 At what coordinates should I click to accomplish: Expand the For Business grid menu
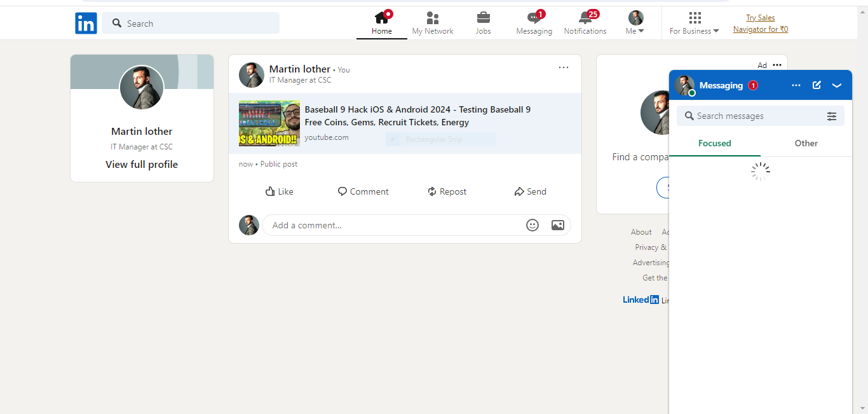pos(695,24)
